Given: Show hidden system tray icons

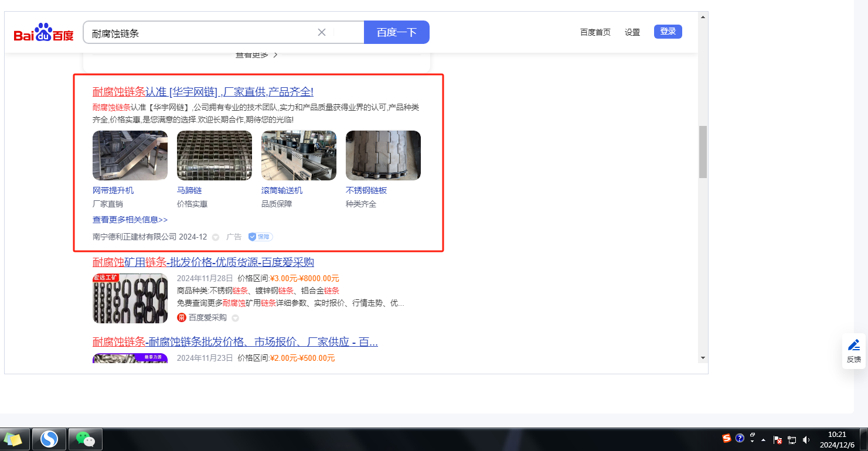Looking at the screenshot, I should point(763,439).
